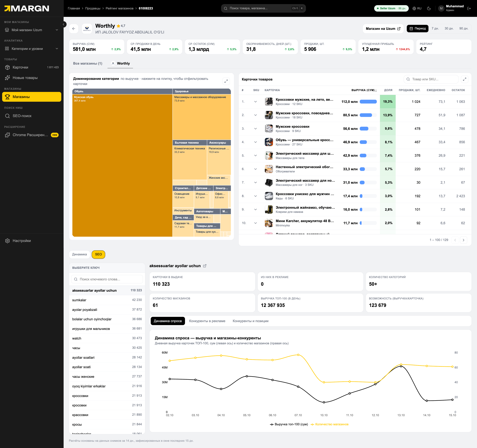The image size is (477, 448).
Task: Collapse the sidebar with the chevron handle
Action: tap(63, 24)
